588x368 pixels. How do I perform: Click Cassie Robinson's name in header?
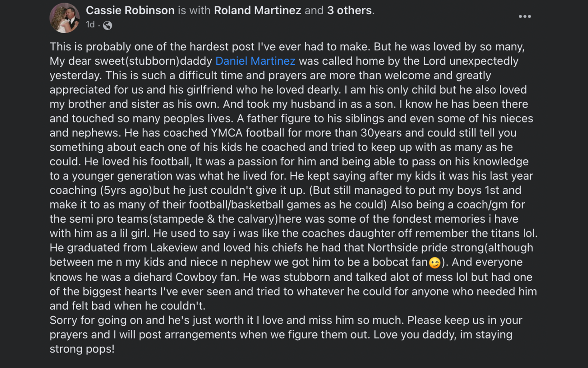tap(129, 10)
